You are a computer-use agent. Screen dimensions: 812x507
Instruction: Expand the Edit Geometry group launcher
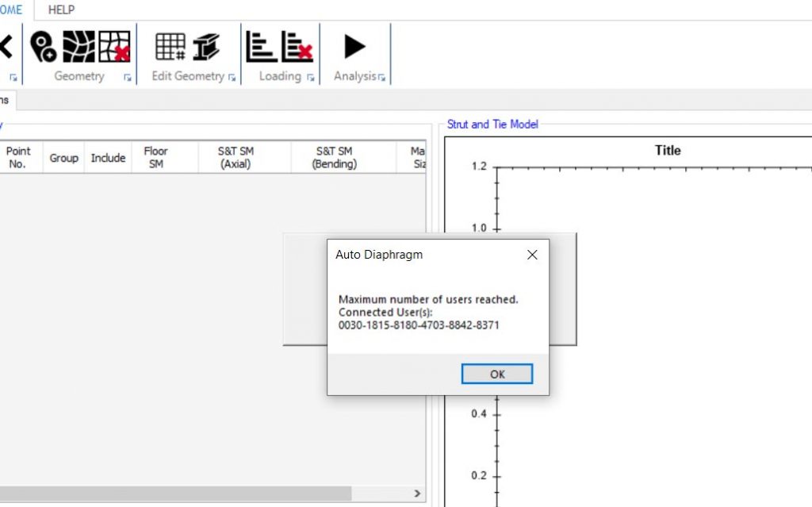(232, 78)
